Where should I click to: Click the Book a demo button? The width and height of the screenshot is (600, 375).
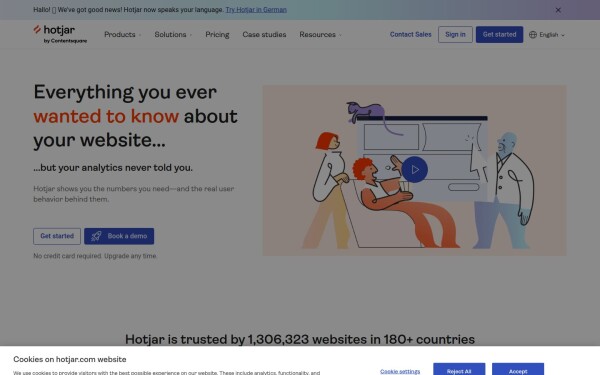(x=119, y=236)
